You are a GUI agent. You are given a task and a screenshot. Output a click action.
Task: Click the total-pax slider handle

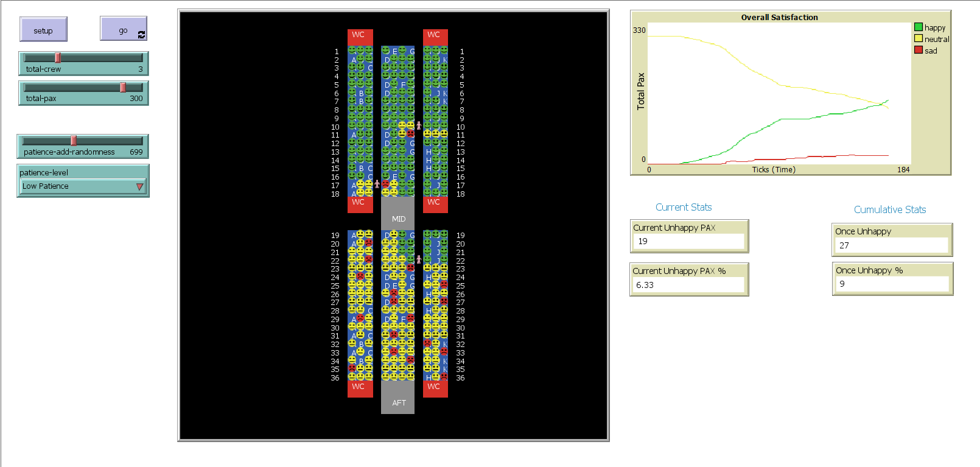(x=123, y=87)
